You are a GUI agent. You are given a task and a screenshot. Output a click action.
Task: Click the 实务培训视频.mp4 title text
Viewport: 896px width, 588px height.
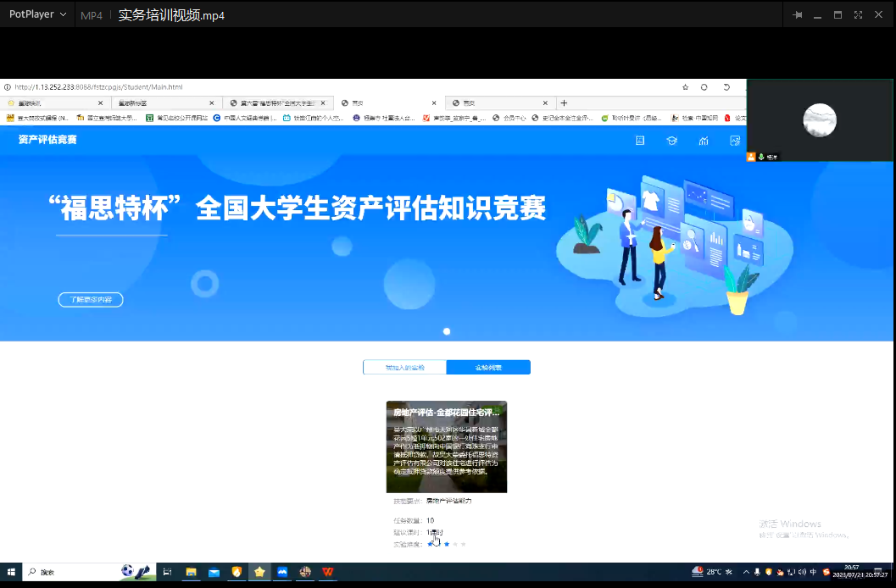(171, 15)
